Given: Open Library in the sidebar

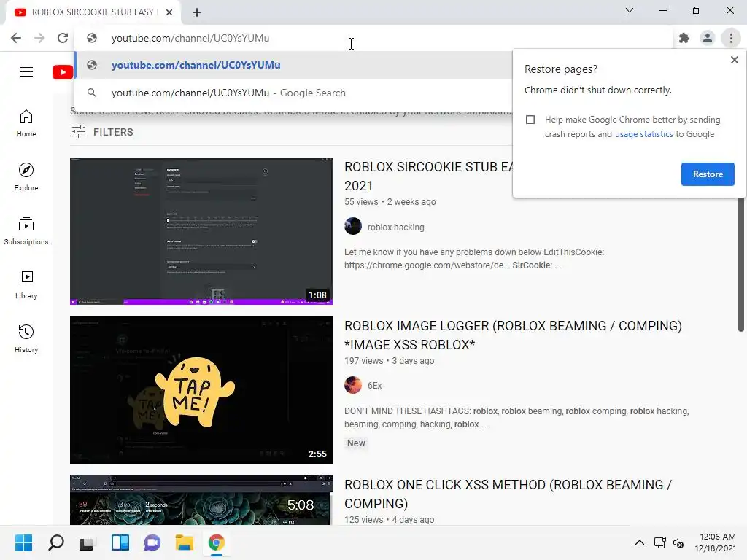Looking at the screenshot, I should tap(26, 285).
